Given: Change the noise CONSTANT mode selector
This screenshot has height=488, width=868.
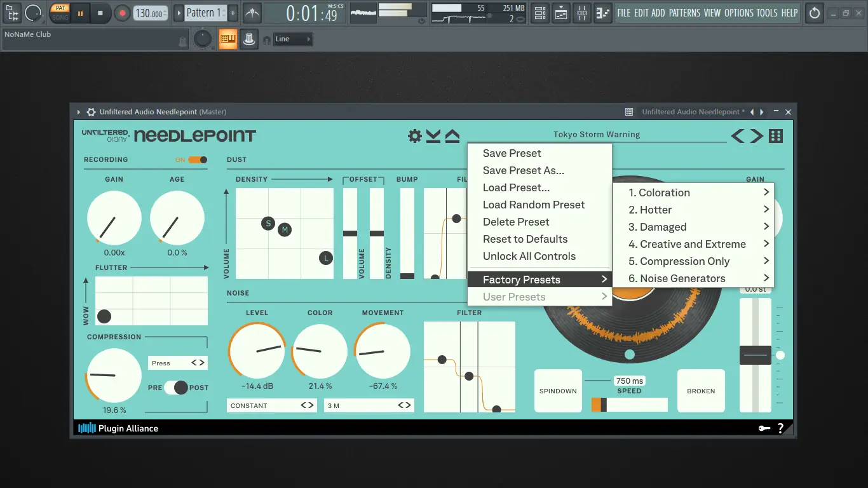Looking at the screenshot, I should point(271,405).
